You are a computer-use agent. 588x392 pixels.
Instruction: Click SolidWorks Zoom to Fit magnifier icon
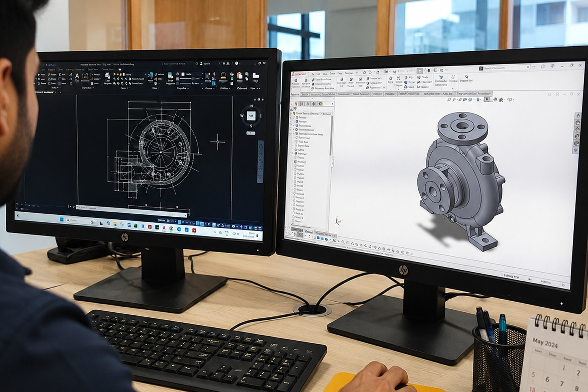(x=449, y=100)
